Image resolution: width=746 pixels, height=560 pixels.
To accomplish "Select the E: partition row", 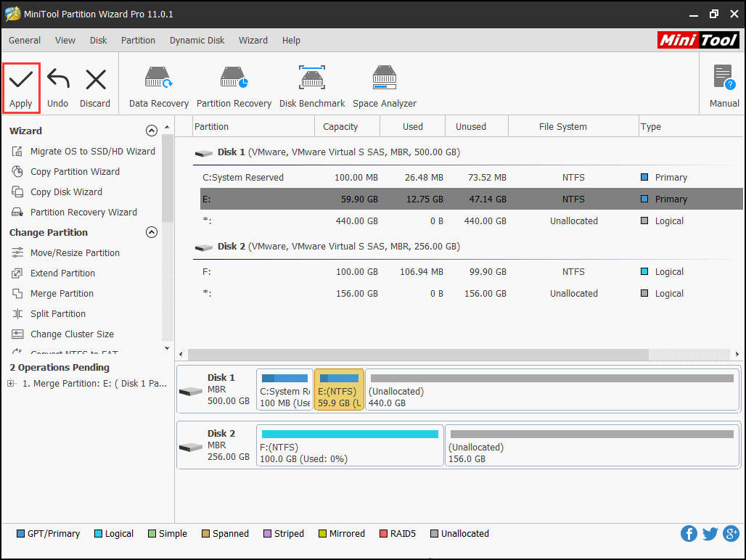I will pyautogui.click(x=472, y=199).
